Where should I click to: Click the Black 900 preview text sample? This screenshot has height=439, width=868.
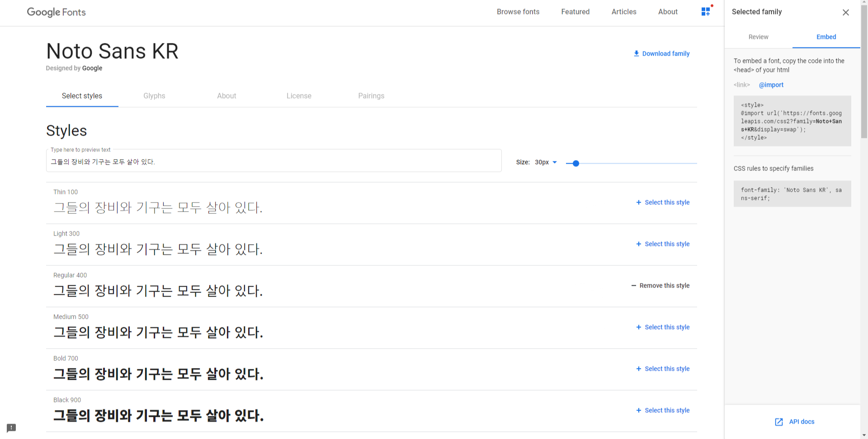coord(159,415)
